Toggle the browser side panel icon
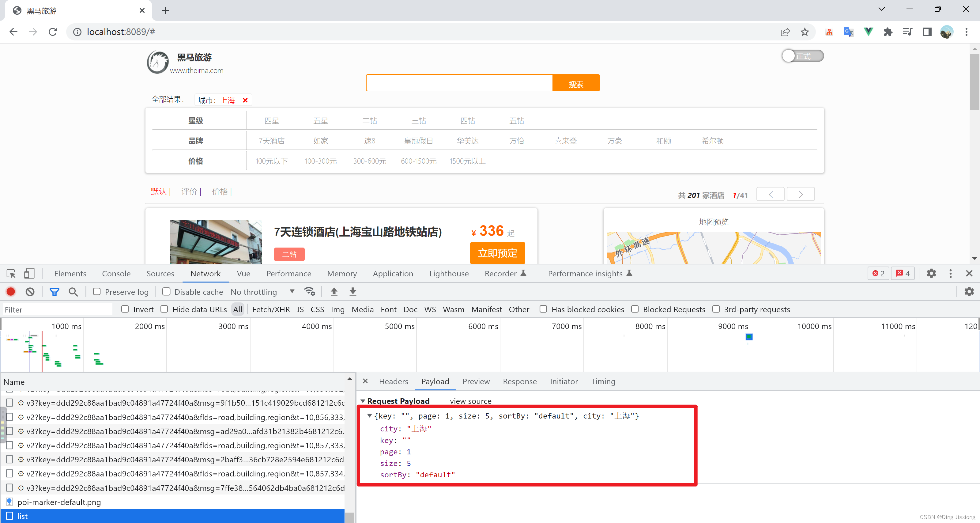 pos(927,32)
